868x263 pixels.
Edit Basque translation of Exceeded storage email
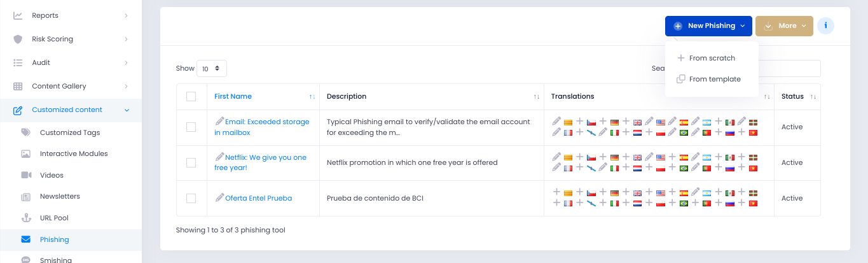[741, 121]
